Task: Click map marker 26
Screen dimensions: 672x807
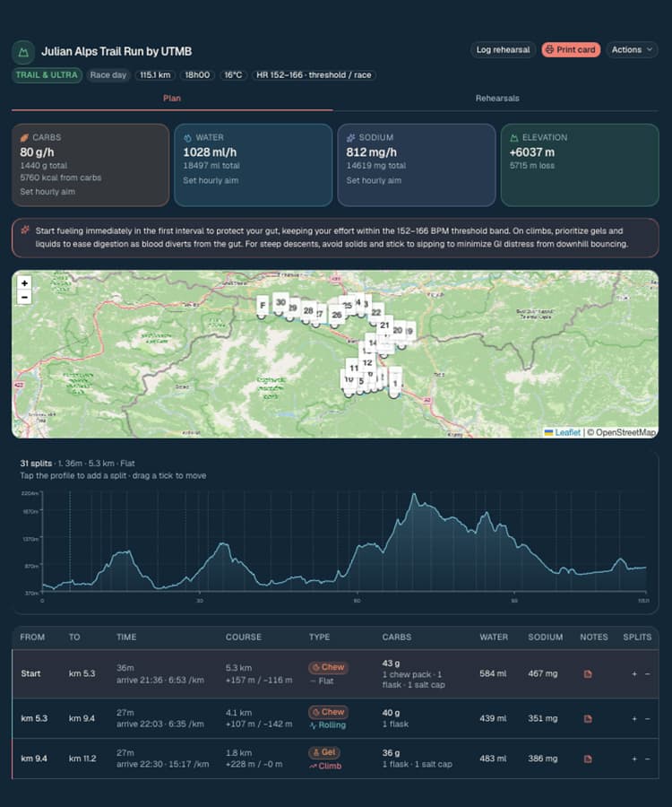Action: [337, 315]
